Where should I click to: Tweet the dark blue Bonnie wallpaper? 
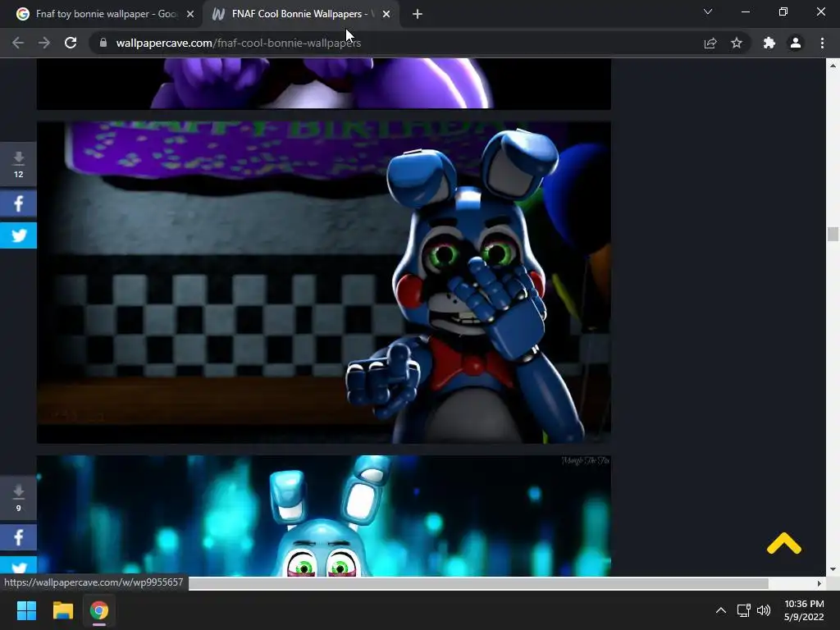click(x=18, y=235)
